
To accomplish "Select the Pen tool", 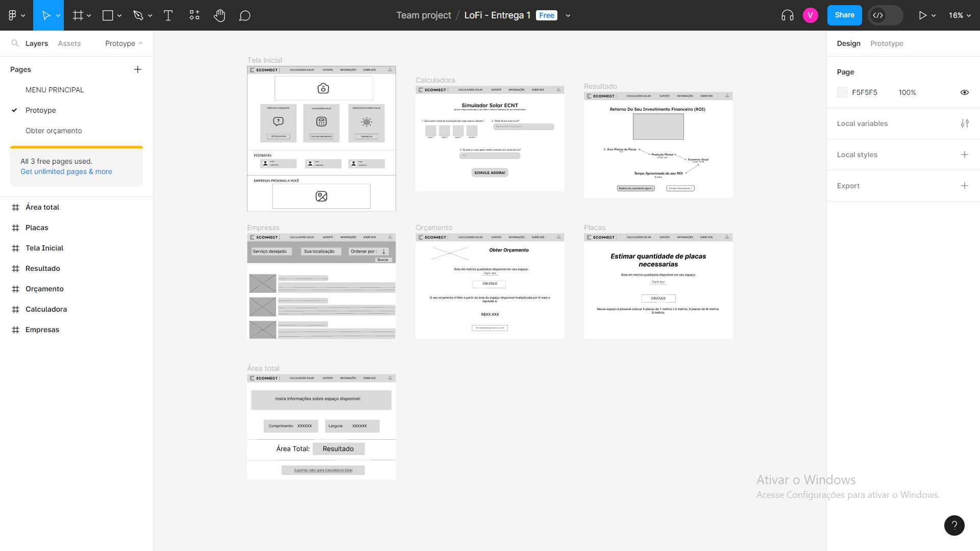I will [138, 15].
